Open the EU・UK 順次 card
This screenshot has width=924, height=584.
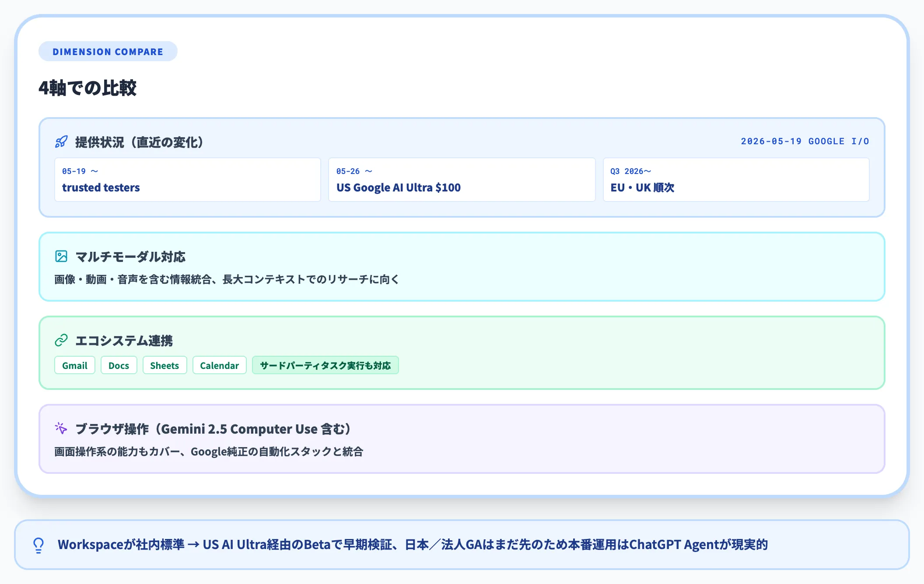[x=736, y=180]
